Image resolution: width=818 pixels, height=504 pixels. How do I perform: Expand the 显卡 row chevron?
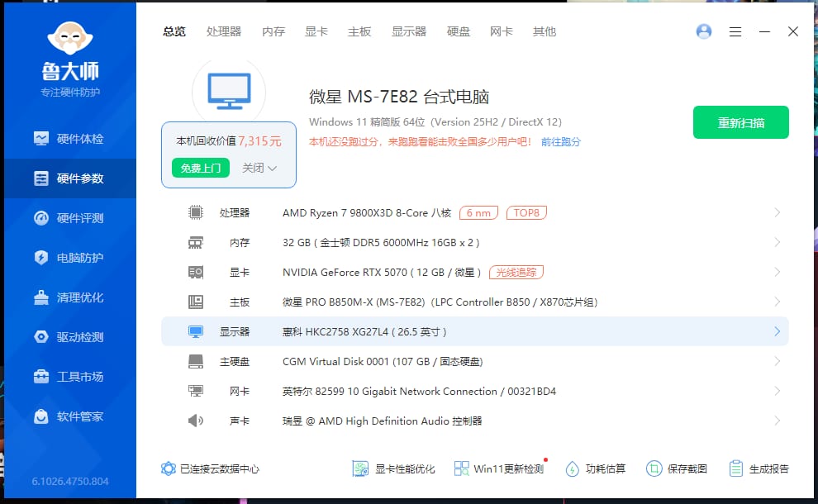tap(778, 273)
